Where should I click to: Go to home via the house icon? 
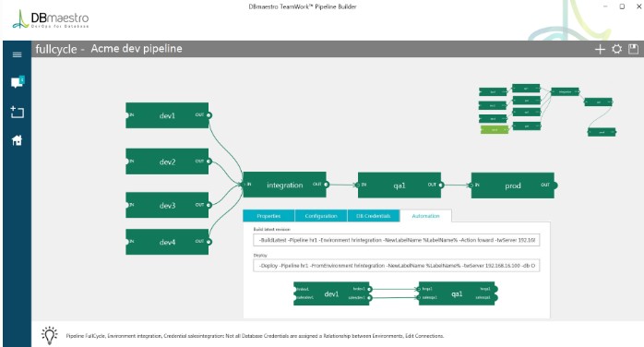click(17, 140)
